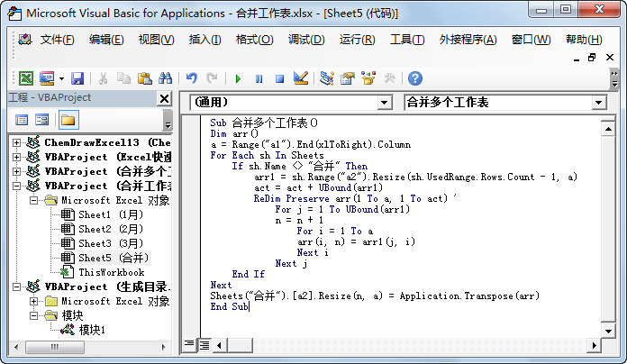Click the Toolbox icon with hammer and wrench
Viewport: 627px width, 364px height.
(x=389, y=78)
